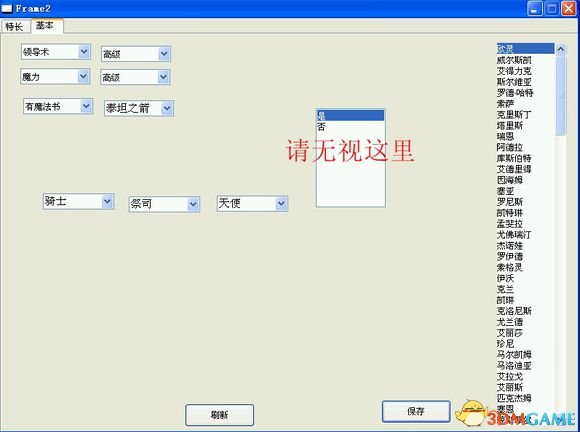Image resolution: width=580 pixels, height=432 pixels.
Task: Select 马尔凯姆 in the hero list
Action: pos(525,354)
